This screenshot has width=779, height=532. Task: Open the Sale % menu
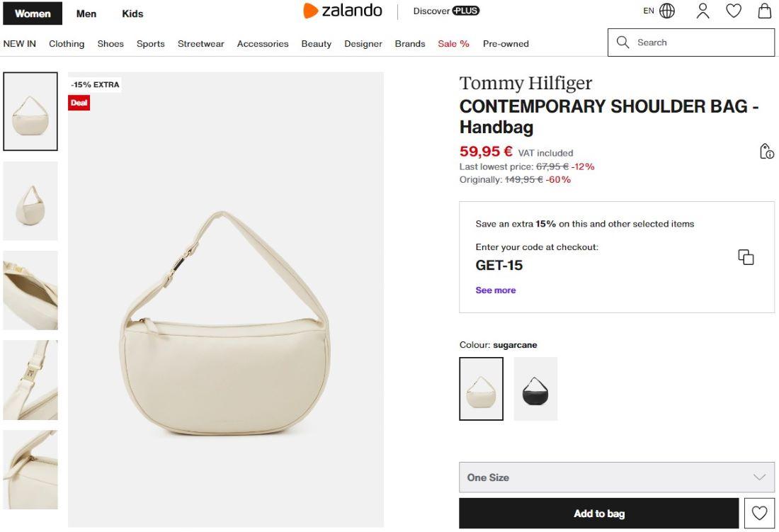(x=453, y=44)
